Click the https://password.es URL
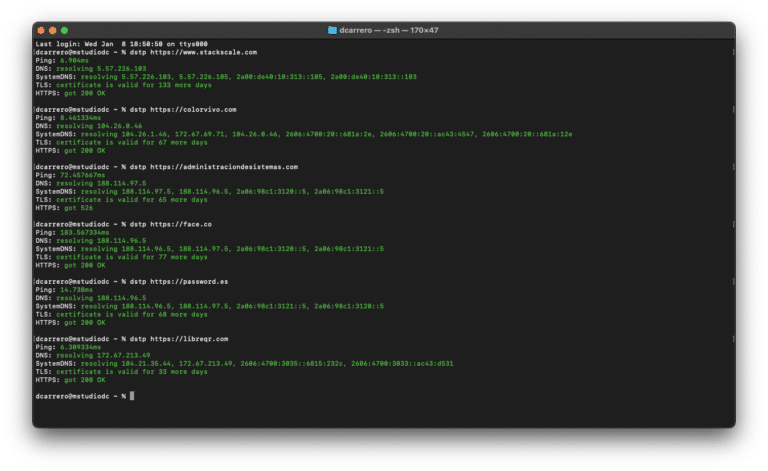Viewport: 768px width, 471px height. 193,281
